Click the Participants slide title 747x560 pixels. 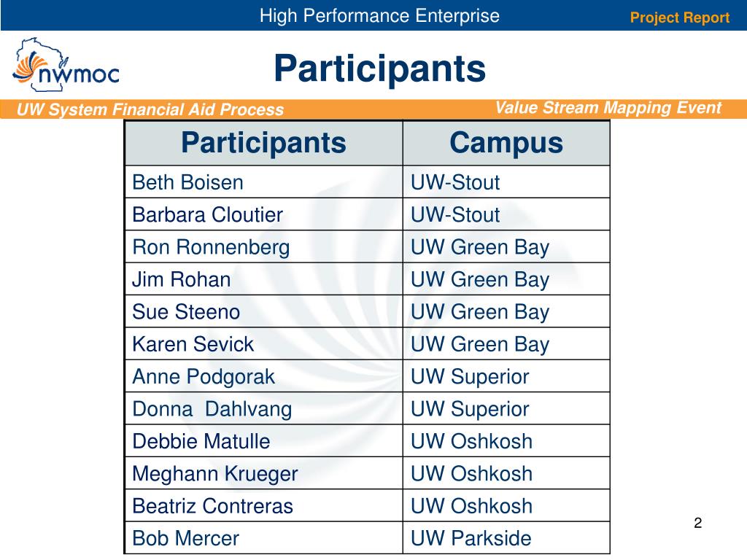coord(379,69)
